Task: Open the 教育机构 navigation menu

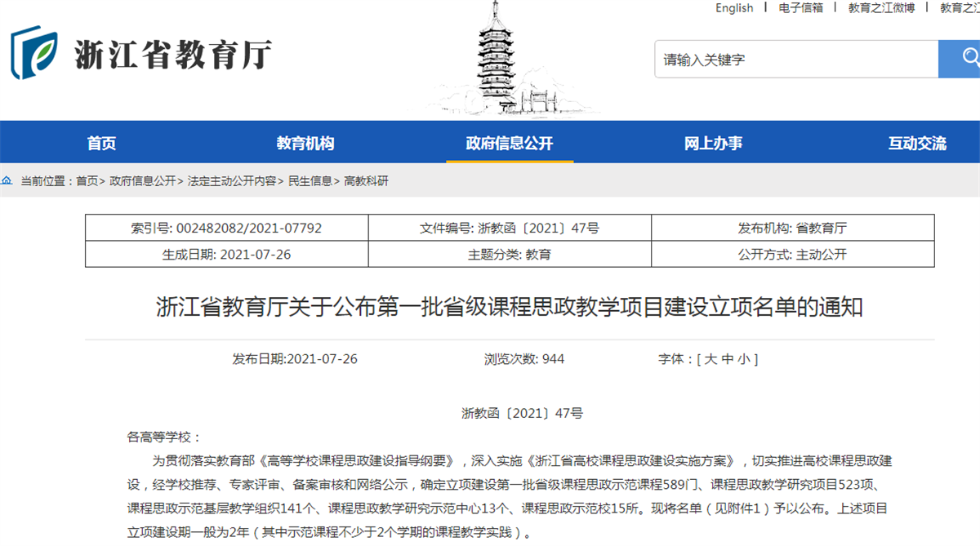Action: click(x=305, y=144)
